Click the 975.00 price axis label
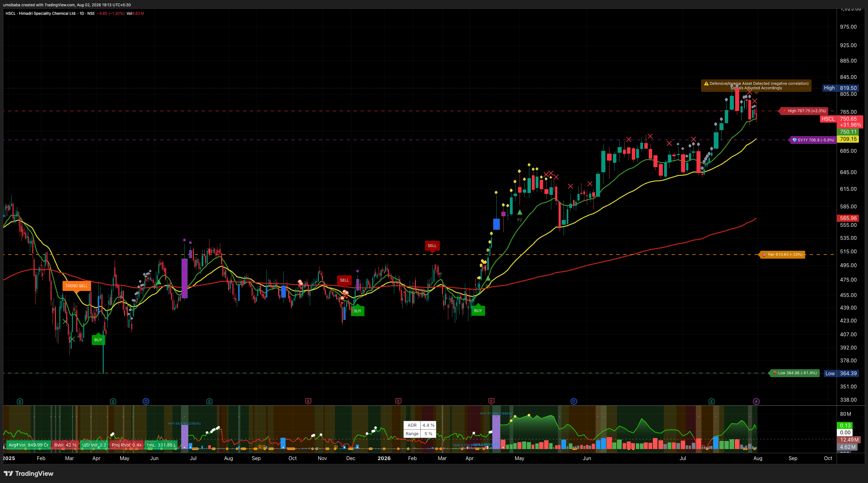This screenshot has width=868, height=483. [848, 27]
